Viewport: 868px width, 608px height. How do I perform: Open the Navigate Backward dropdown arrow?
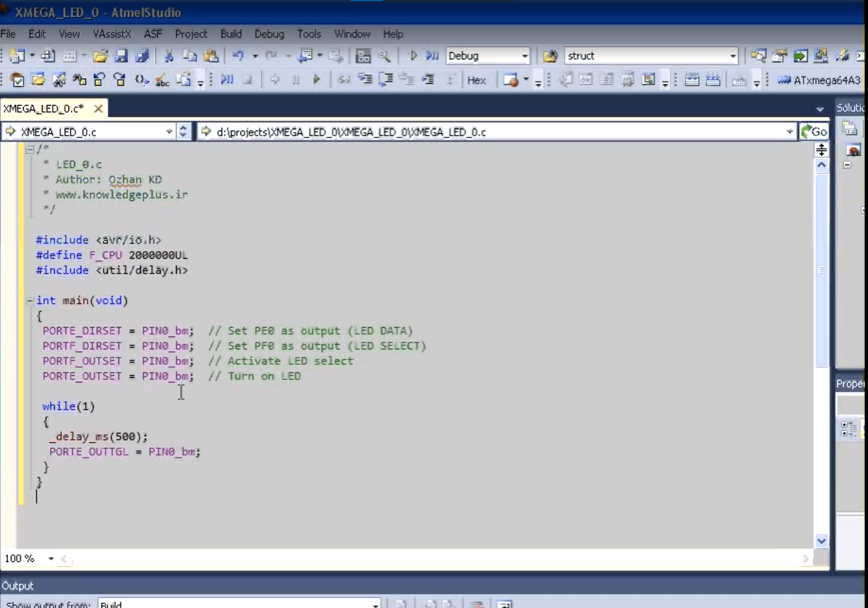point(319,56)
